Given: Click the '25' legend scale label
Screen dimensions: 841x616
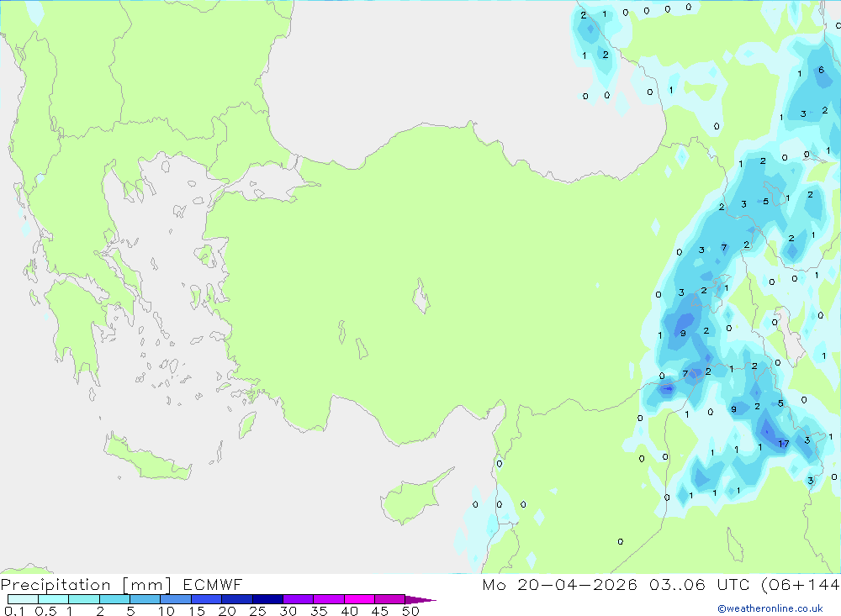Looking at the screenshot, I should tap(258, 611).
